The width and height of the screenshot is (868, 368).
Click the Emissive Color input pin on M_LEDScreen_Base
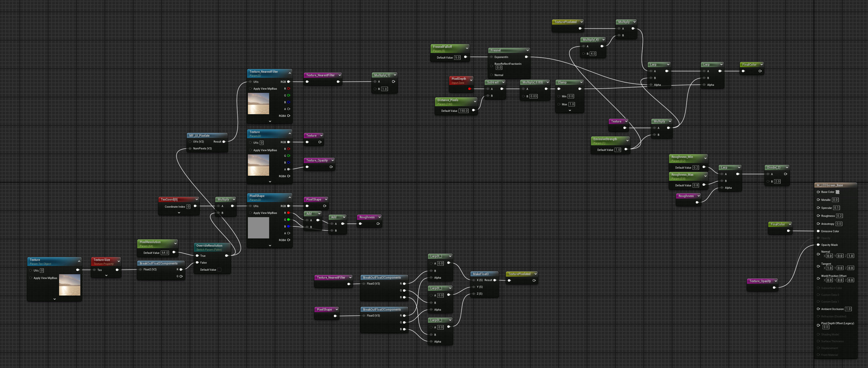pos(818,231)
